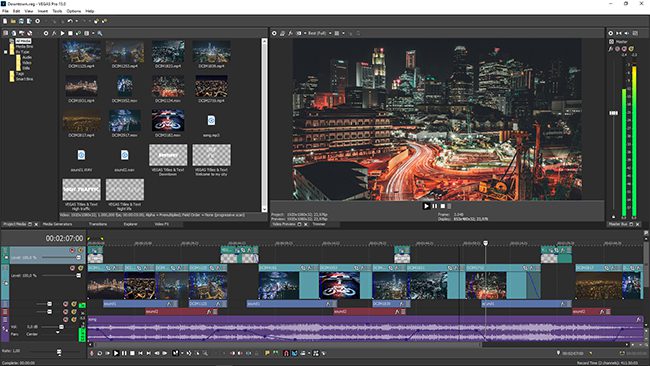Image resolution: width=650 pixels, height=366 pixels.
Task: Click Video Output FX icon in preview toolbar
Action: 290,33
